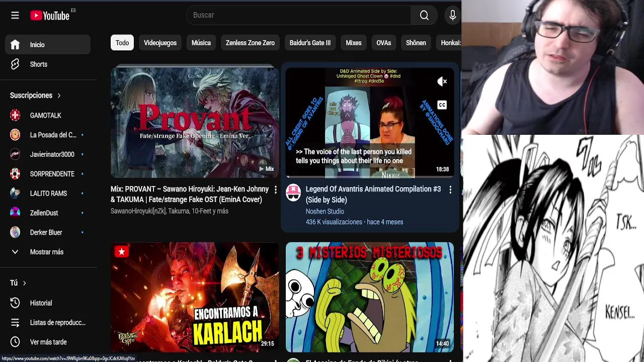This screenshot has height=362, width=644.
Task: Select the Shōnen filter chip
Action: click(416, 43)
